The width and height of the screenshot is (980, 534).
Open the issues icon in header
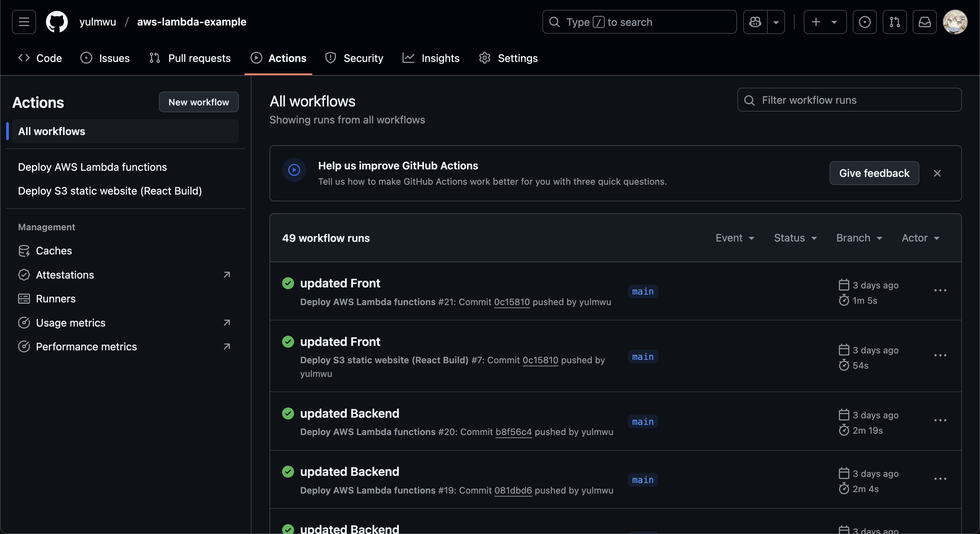coord(864,22)
